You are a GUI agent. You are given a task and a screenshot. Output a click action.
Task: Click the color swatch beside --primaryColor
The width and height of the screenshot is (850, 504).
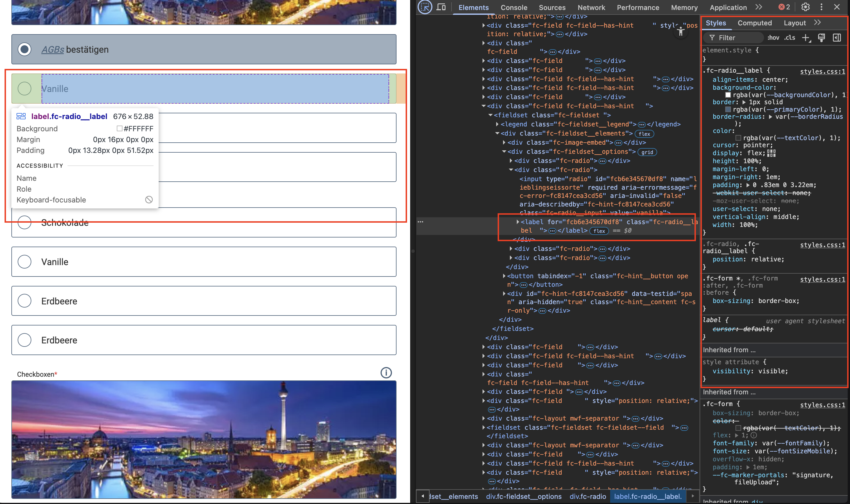tap(728, 109)
